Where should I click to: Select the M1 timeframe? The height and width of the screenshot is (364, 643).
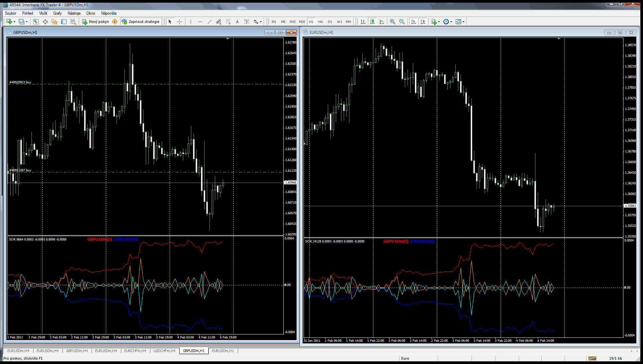point(274,22)
